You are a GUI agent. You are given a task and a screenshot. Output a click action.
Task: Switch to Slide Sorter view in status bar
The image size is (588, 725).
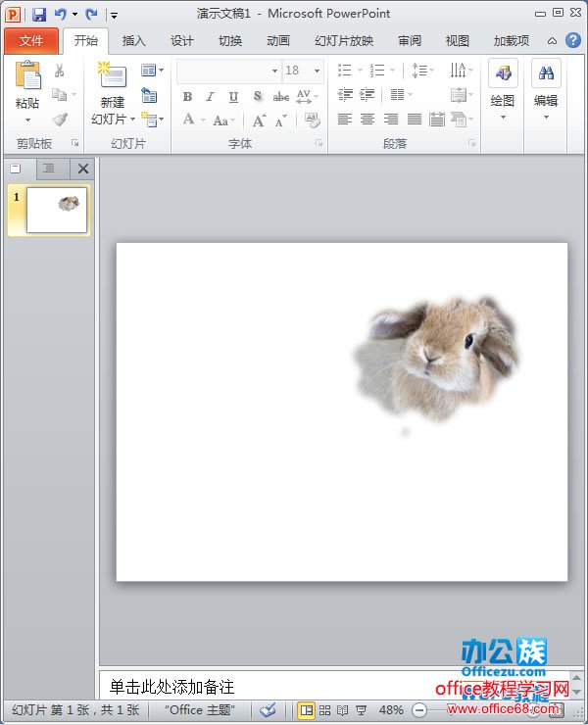click(x=324, y=710)
